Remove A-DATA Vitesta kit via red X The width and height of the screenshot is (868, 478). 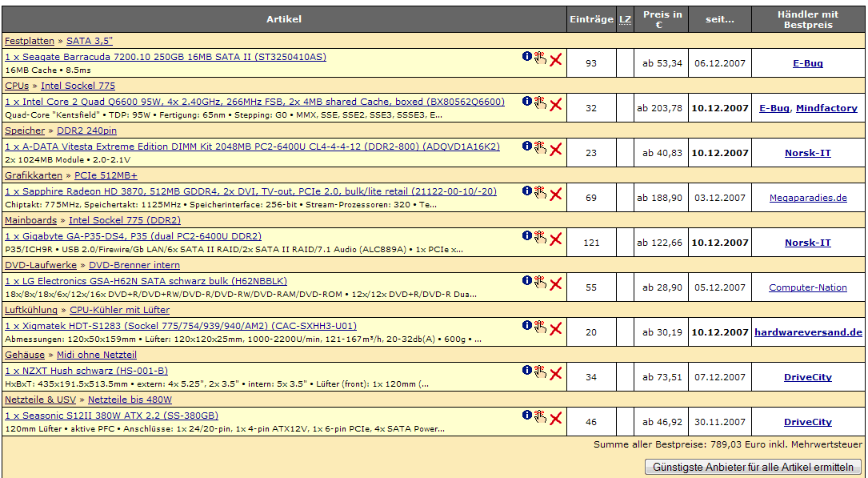pos(556,149)
